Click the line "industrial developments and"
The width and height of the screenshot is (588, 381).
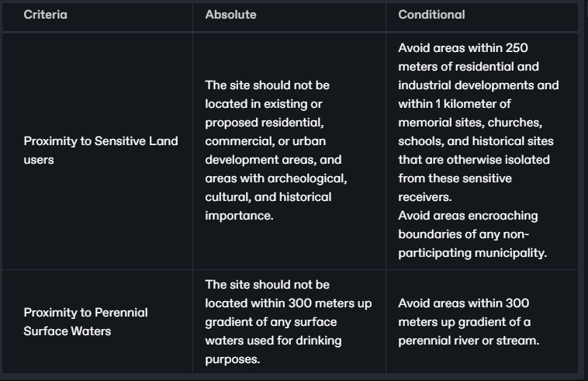[x=478, y=85]
